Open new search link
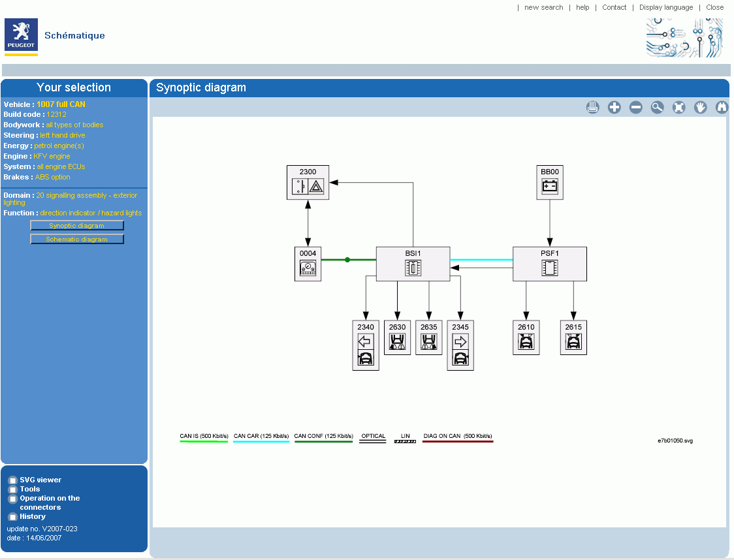 coord(543,7)
